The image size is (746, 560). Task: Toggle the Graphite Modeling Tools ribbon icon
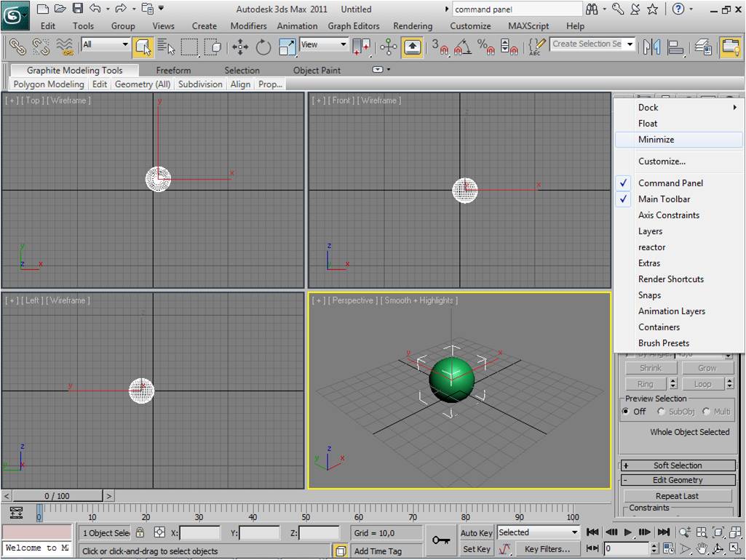click(730, 47)
